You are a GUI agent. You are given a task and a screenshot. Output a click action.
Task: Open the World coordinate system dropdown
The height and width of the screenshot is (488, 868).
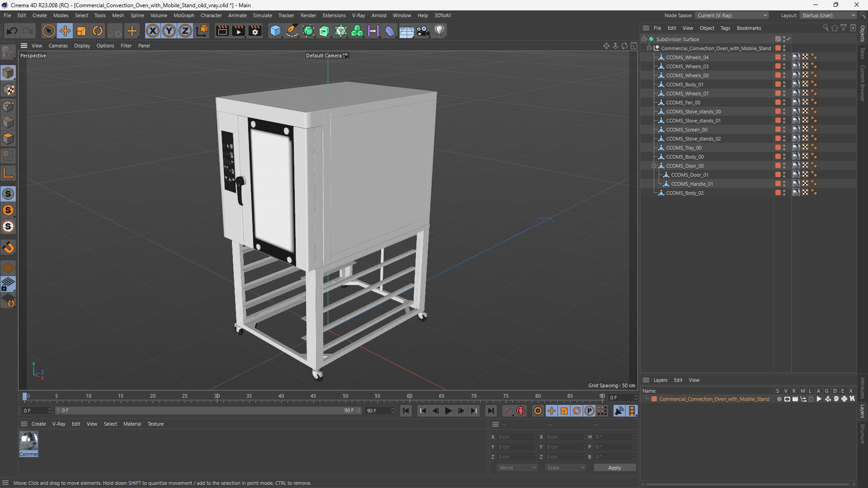tap(517, 468)
